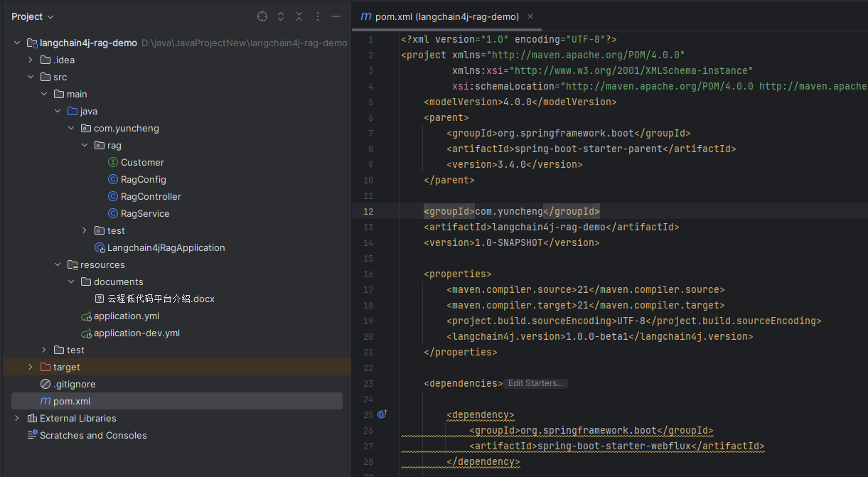Click the RagController class icon
The image size is (868, 477).
point(112,196)
